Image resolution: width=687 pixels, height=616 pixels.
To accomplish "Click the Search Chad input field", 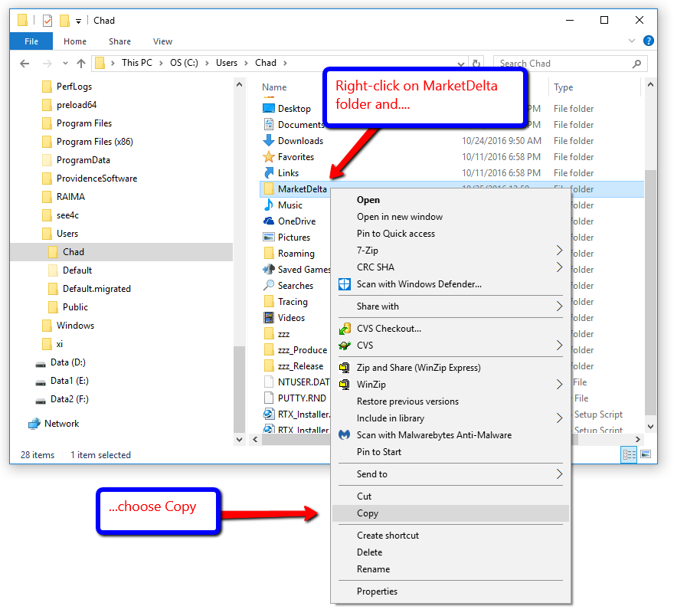I will point(570,64).
